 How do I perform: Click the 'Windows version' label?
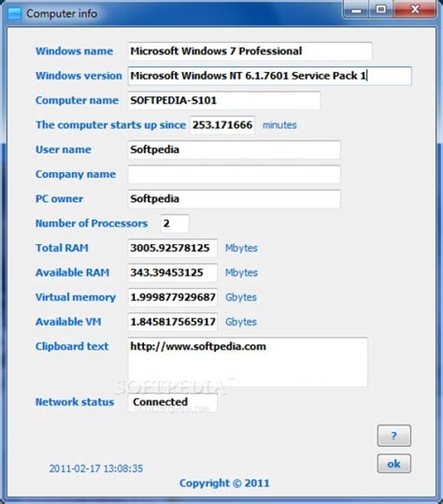pos(79,76)
